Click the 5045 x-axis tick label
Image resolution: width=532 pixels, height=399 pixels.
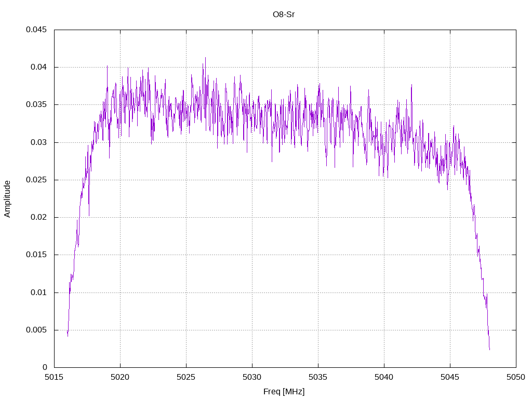450,377
